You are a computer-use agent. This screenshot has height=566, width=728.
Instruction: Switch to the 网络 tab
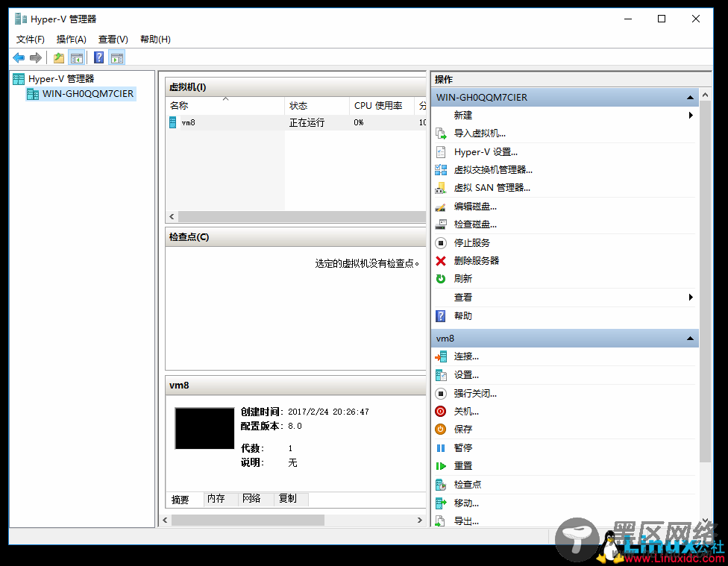[x=251, y=499]
